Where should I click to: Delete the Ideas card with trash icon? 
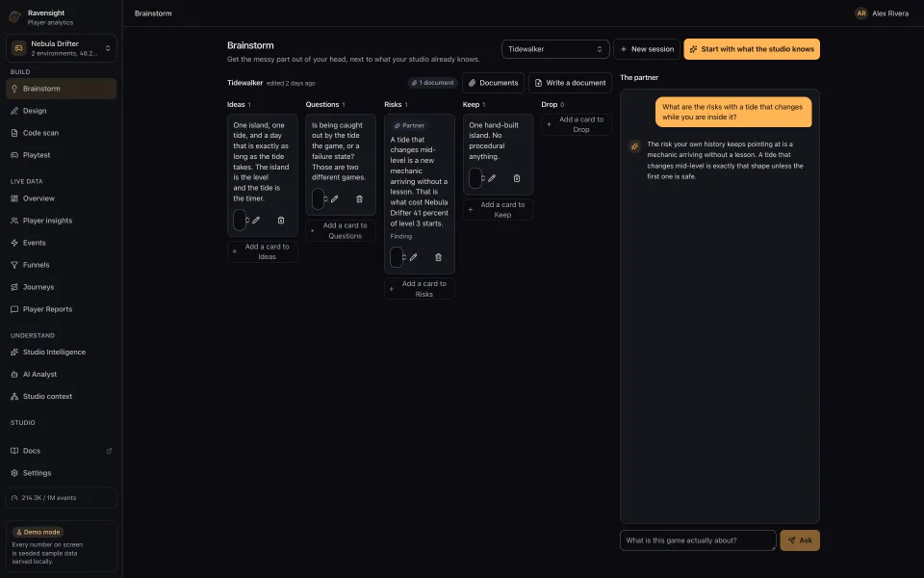point(281,220)
